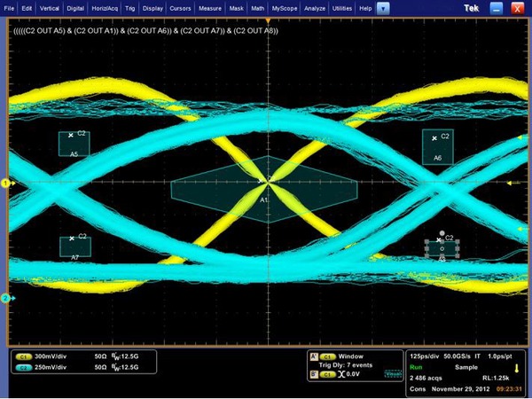Click the channel 2 ground reference marker

coord(5,298)
